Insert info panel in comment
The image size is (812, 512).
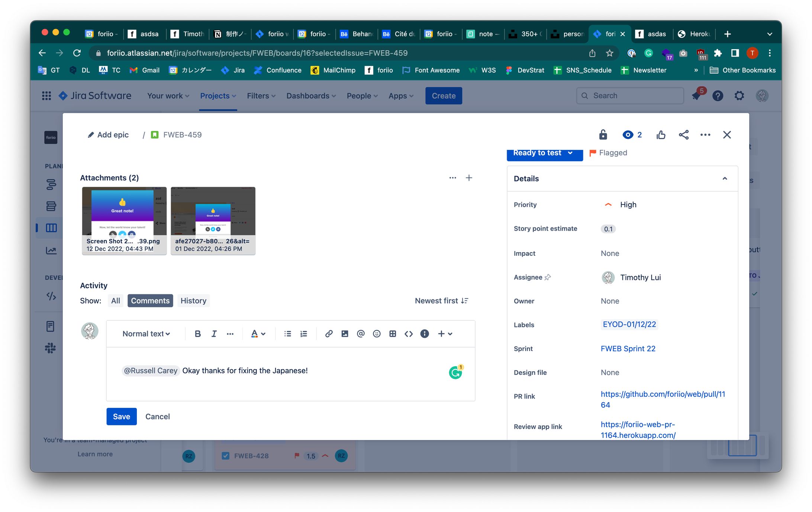pos(425,334)
